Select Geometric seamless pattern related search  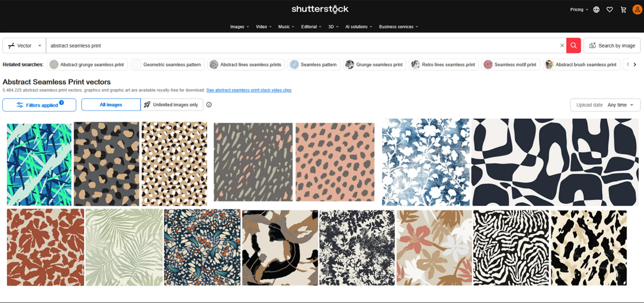click(167, 64)
